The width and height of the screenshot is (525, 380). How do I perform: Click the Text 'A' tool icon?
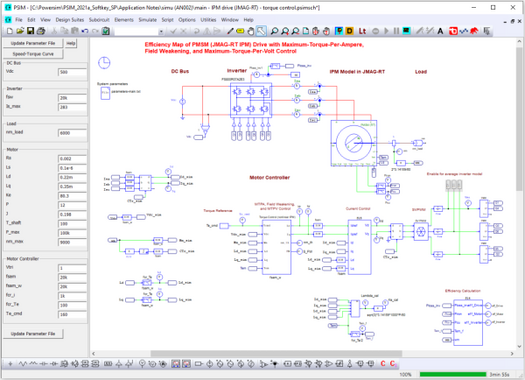point(440,31)
